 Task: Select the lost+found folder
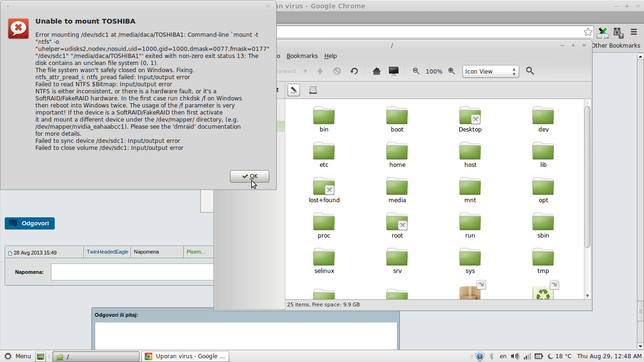[x=324, y=190]
